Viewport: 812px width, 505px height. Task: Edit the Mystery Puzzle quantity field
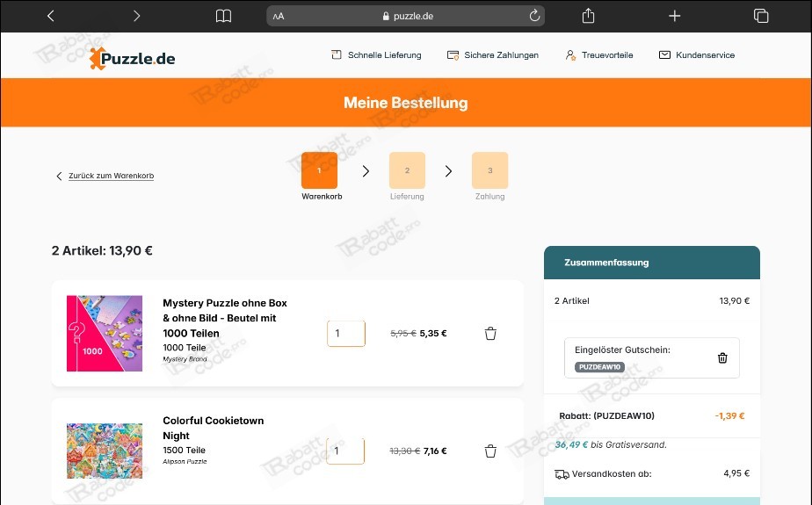coord(346,334)
